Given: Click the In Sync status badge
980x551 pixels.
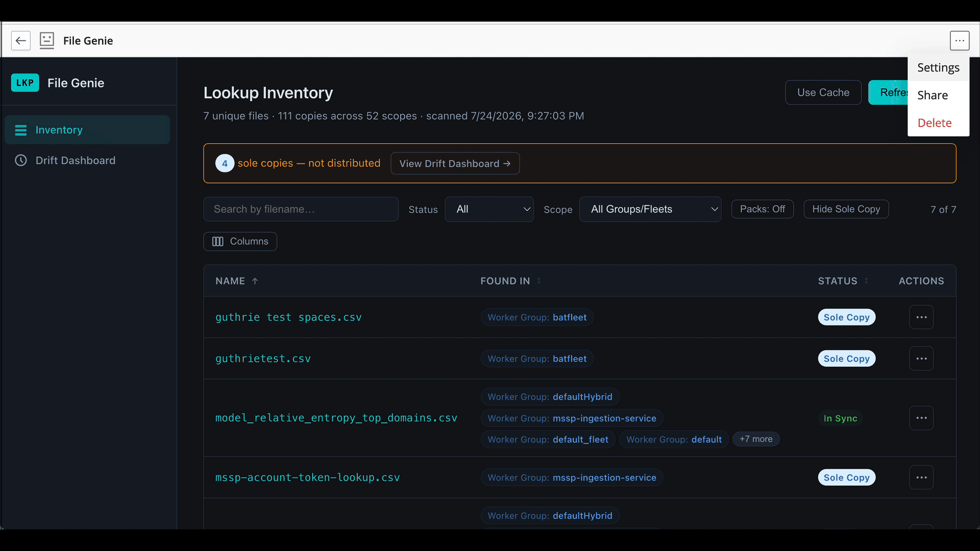Looking at the screenshot, I should tap(840, 418).
